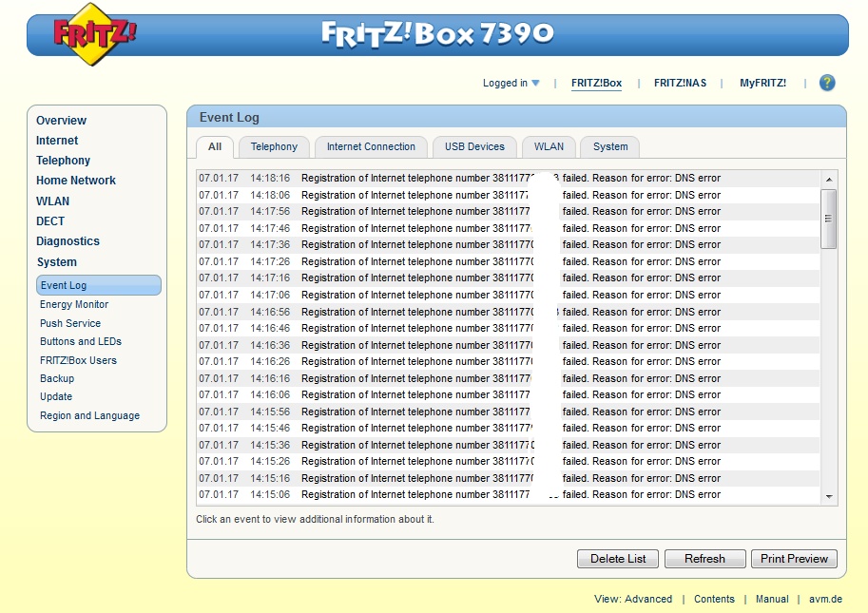Open Diagnostics in the sidebar
This screenshot has height=613, width=868.
pyautogui.click(x=68, y=241)
